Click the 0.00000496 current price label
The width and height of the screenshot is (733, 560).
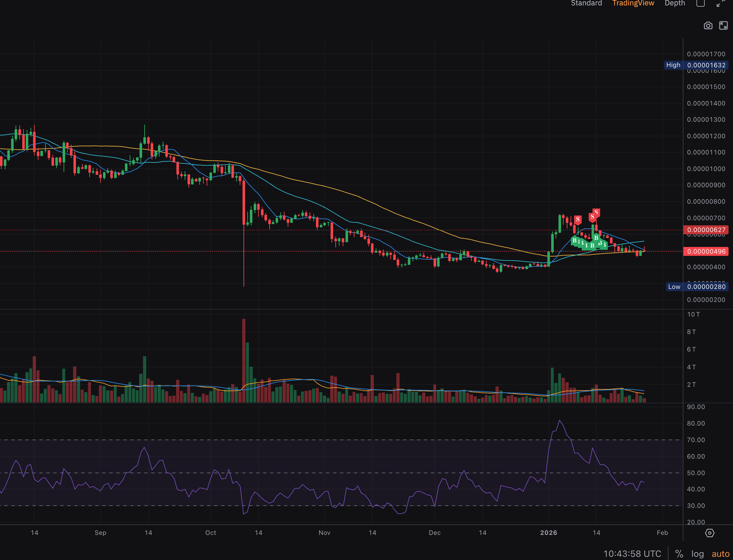coord(706,251)
